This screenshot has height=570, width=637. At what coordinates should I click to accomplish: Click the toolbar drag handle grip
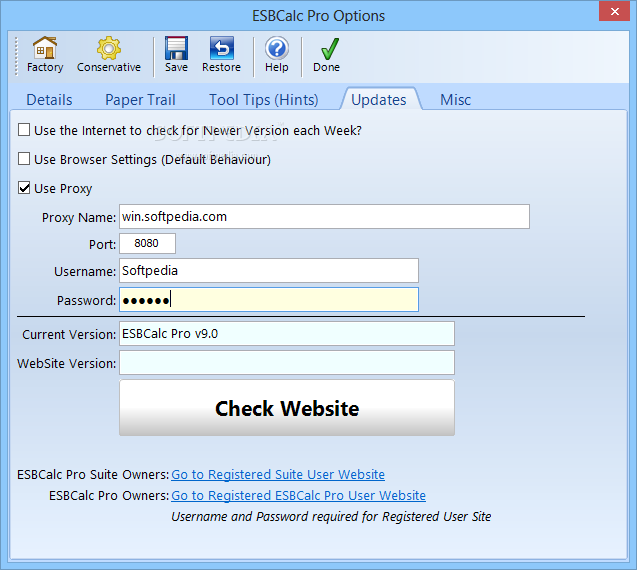point(16,56)
